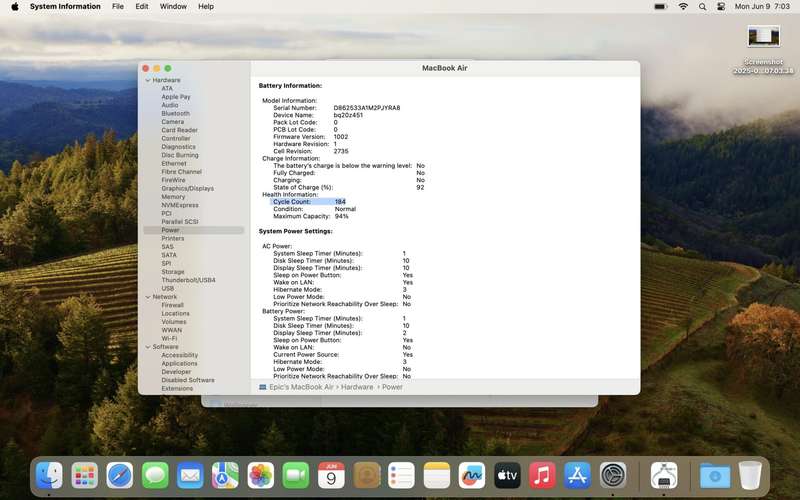Open FaceTime from the Dock
The width and height of the screenshot is (800, 500).
(x=296, y=475)
